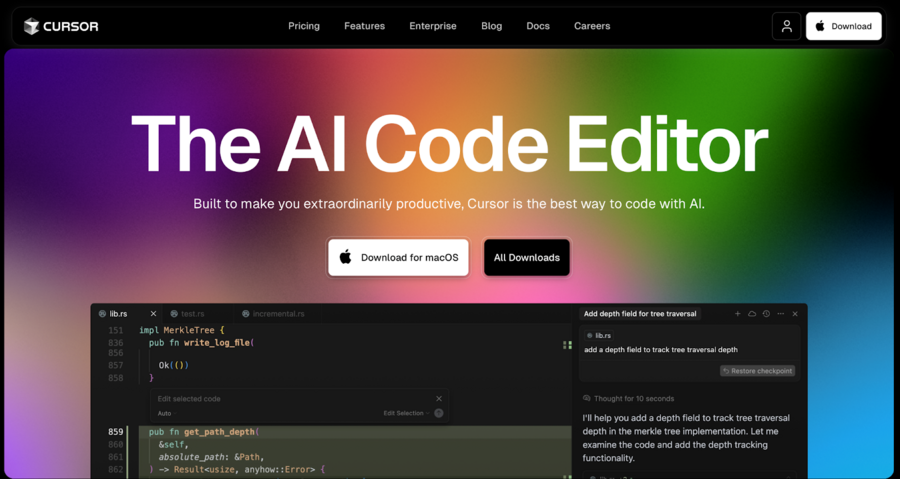
Task: Click the Restore checkpoint button
Action: click(757, 371)
